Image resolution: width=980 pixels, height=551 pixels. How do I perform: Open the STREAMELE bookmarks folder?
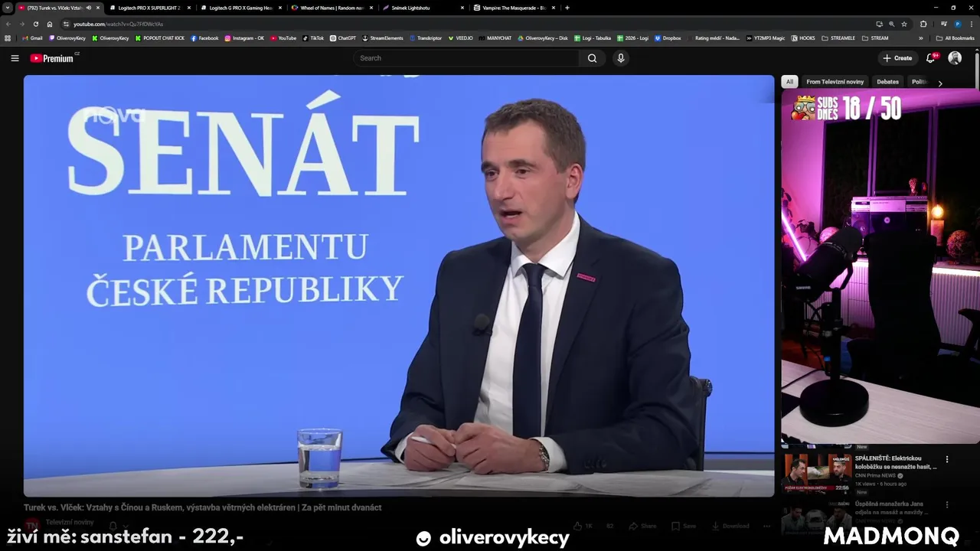[838, 38]
